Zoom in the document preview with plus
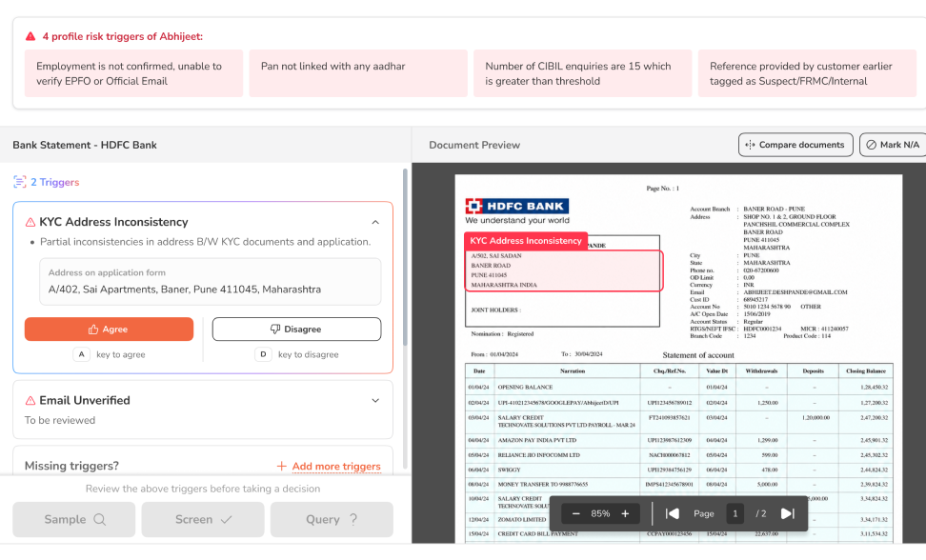The image size is (926, 560). [625, 514]
